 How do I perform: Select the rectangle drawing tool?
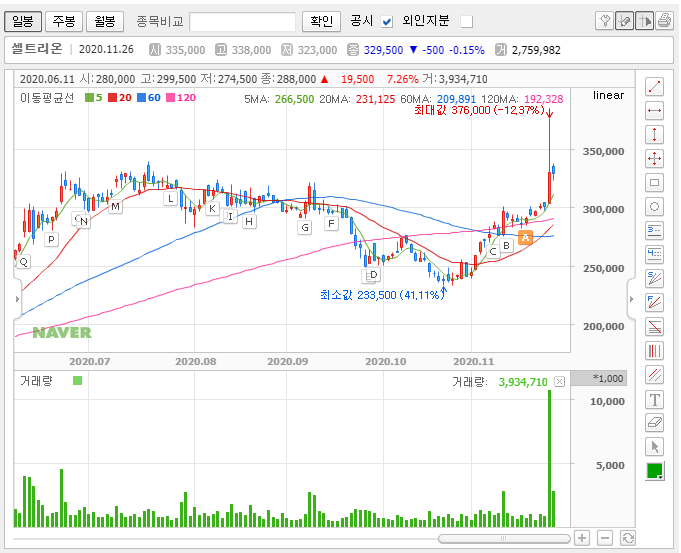point(655,182)
